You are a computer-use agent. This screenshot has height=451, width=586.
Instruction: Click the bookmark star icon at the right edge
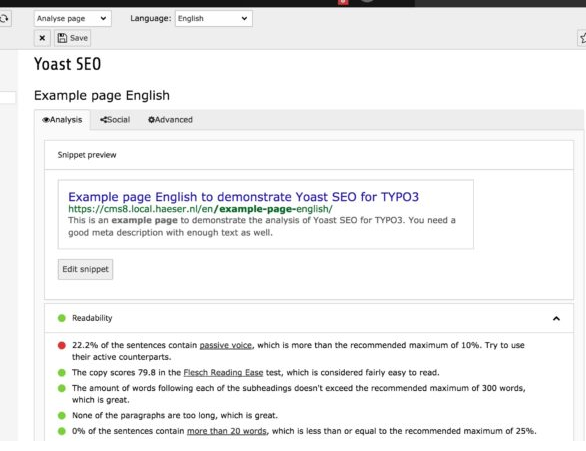point(582,38)
